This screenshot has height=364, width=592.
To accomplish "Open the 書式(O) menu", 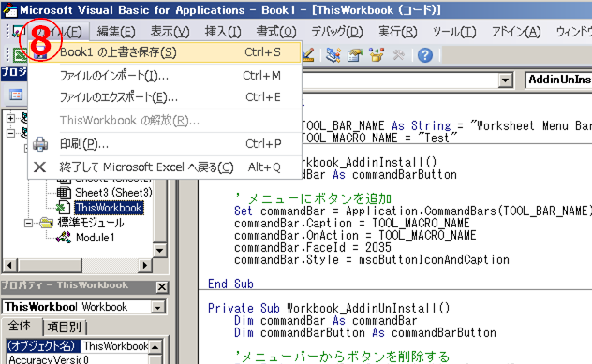I will point(276,32).
